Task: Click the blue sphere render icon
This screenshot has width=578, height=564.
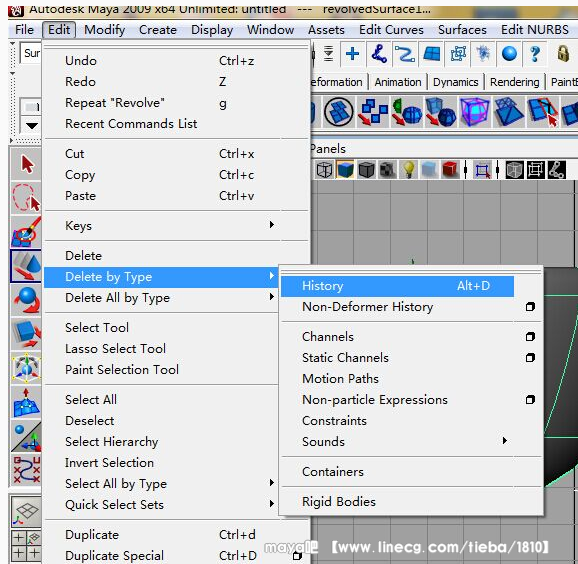Action: (x=509, y=54)
